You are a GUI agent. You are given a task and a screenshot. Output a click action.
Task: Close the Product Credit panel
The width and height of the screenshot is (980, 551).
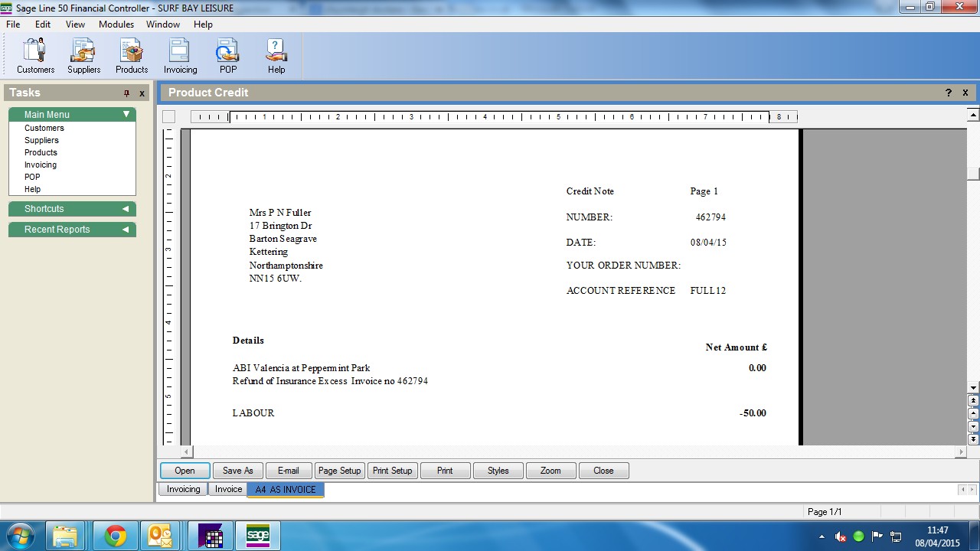[965, 93]
